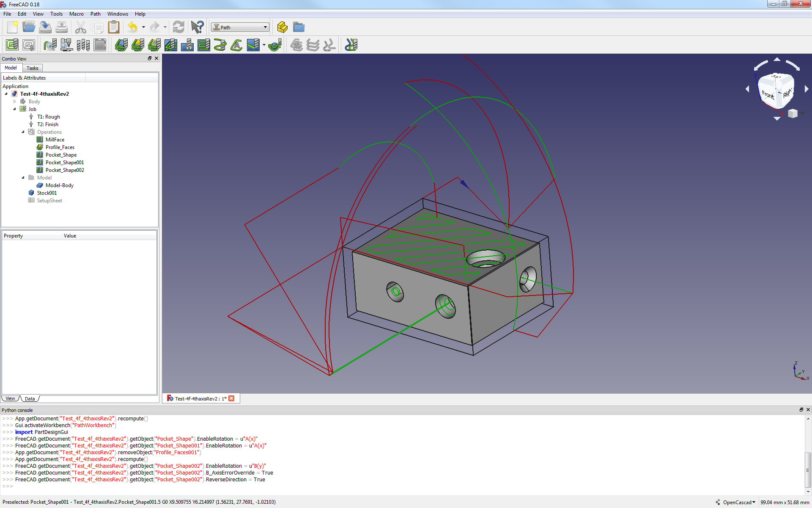Switch to the Data property tab
This screenshot has width=812, height=508.
pos(30,399)
